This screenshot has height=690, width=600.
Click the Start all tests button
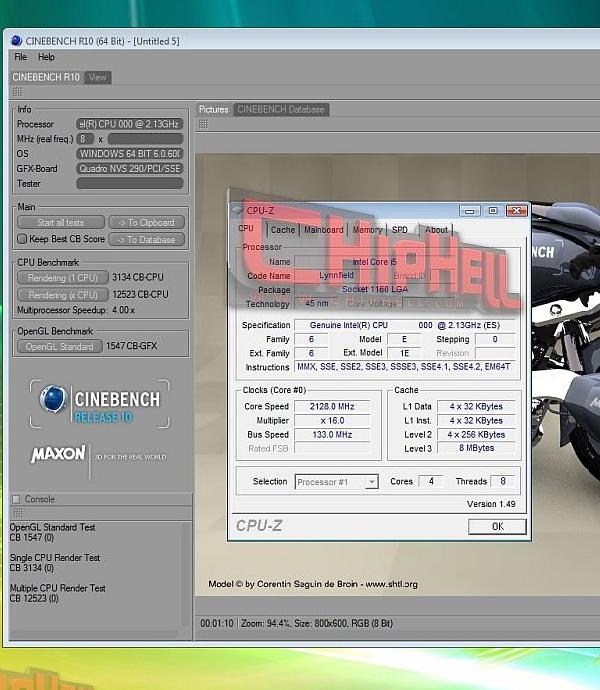coord(61,222)
